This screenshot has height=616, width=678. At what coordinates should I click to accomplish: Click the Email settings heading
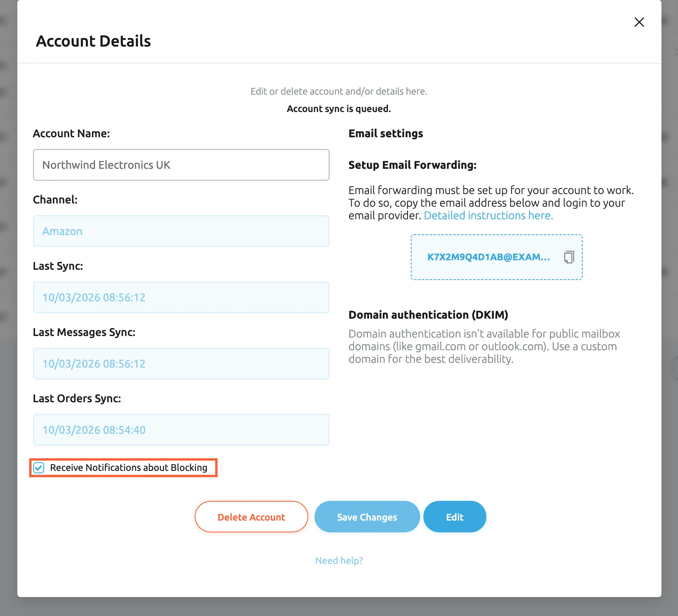coord(386,133)
